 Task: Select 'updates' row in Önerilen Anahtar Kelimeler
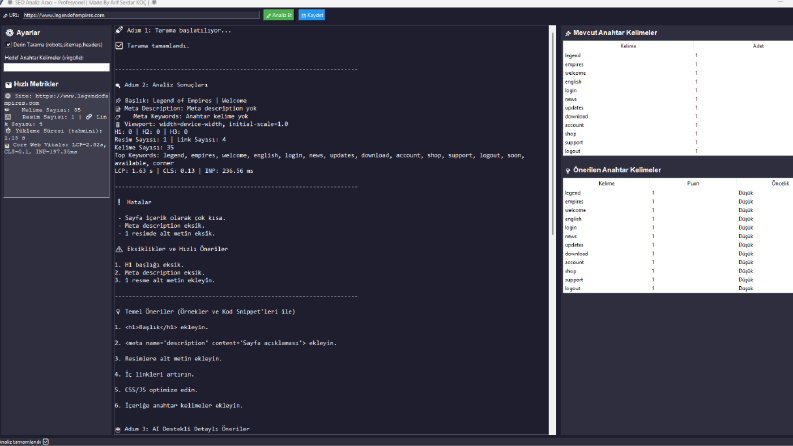click(678, 245)
